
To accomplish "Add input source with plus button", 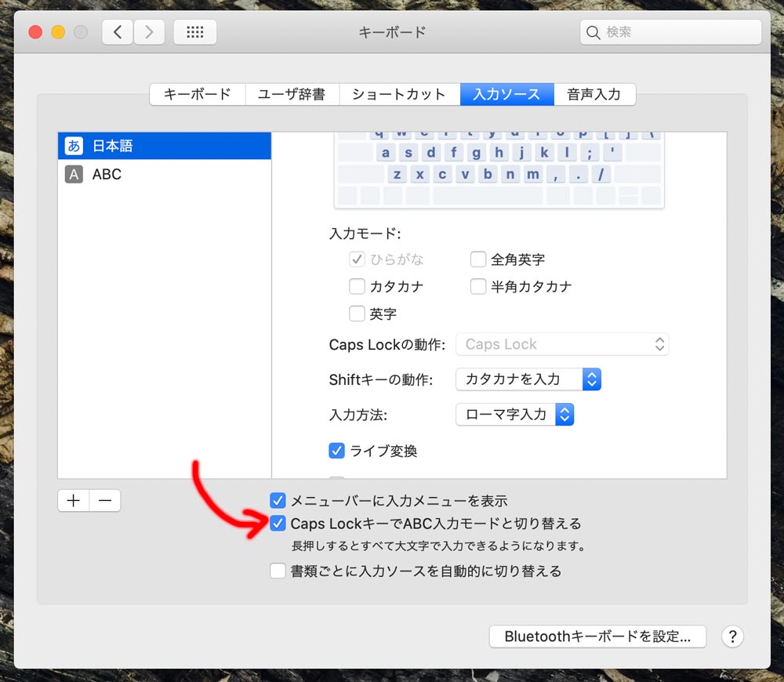I will 74,500.
